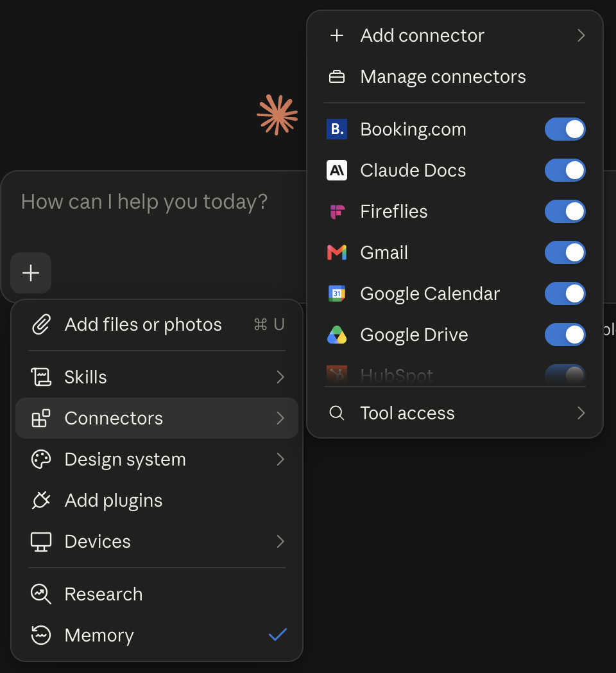Click the Google Calendar connector name

point(431,294)
